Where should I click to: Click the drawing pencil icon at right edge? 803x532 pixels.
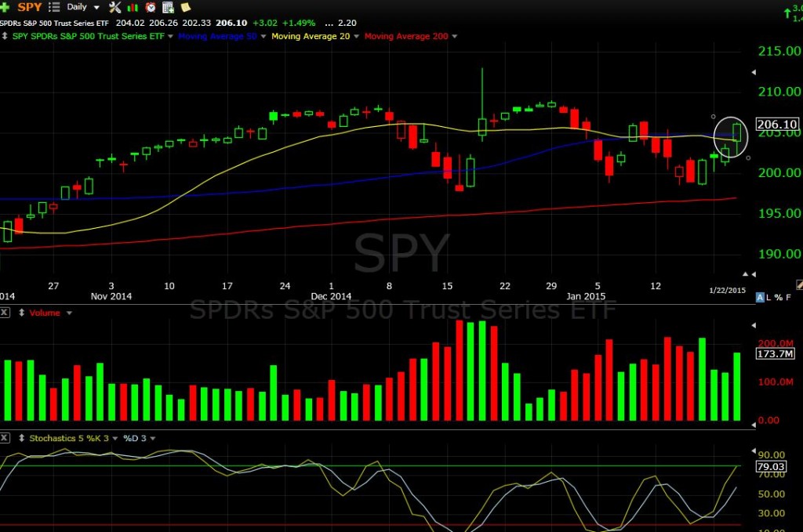pyautogui.click(x=799, y=284)
